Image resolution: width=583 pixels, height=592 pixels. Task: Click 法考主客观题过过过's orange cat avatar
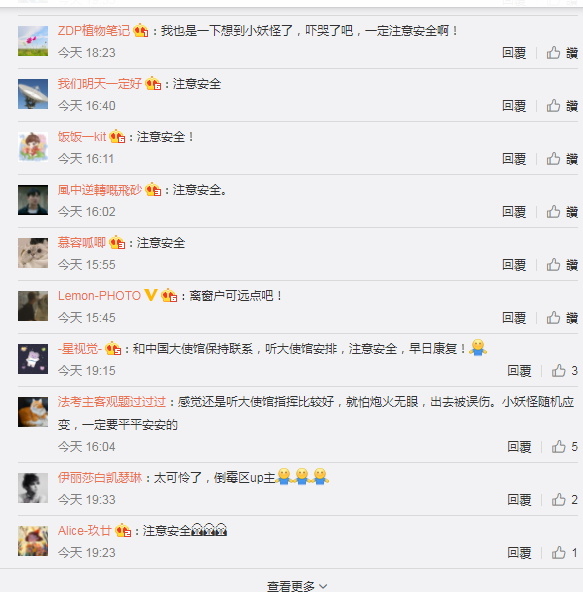(x=33, y=412)
